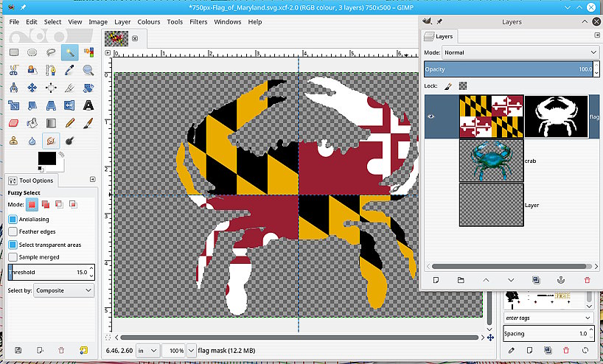Select the Eraser tool

point(14,123)
